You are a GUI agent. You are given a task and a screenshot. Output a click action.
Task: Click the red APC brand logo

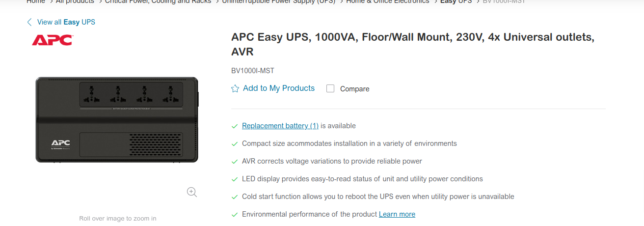pos(52,40)
